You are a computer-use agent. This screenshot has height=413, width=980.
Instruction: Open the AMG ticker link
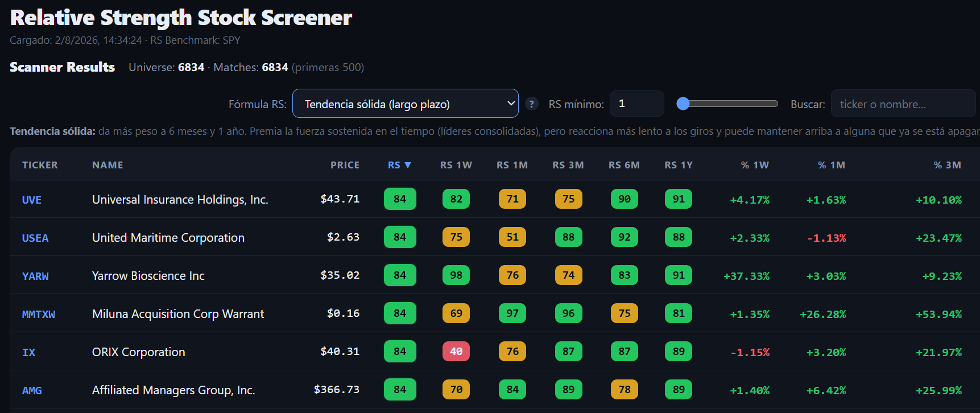coord(32,391)
